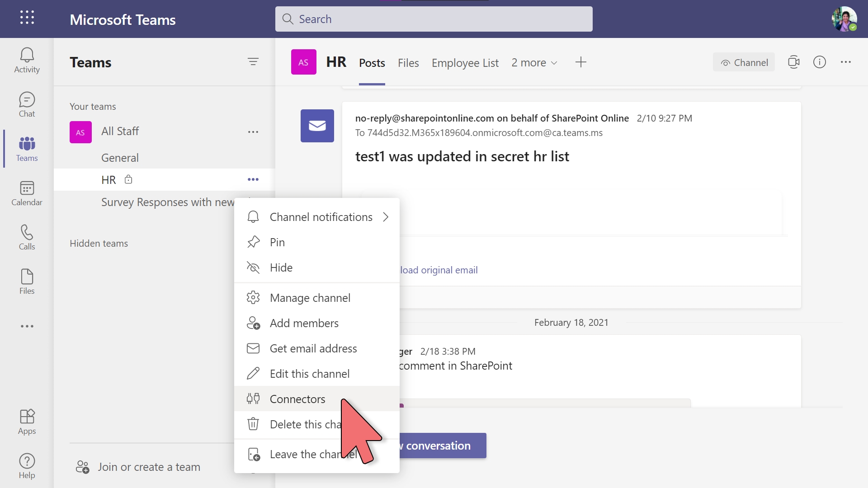Click the ellipsis on All Staff team
The height and width of the screenshot is (488, 868).
[253, 131]
